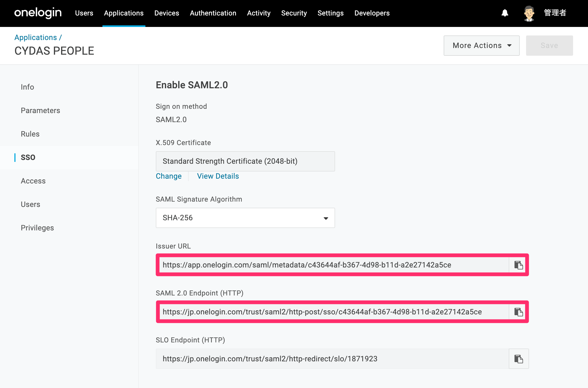Open the More Actions dropdown
This screenshot has width=588, height=388.
482,46
